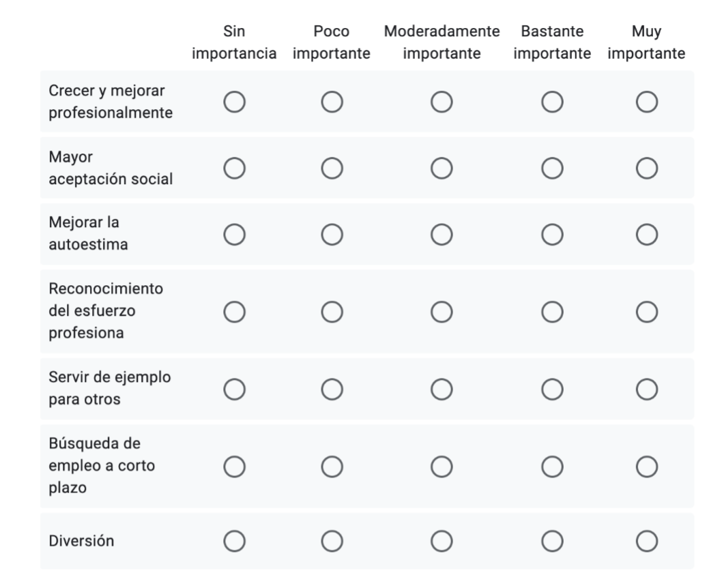Mark Diversión as 'Sin importancia'
Screen dimensions: 722x588
point(235,542)
